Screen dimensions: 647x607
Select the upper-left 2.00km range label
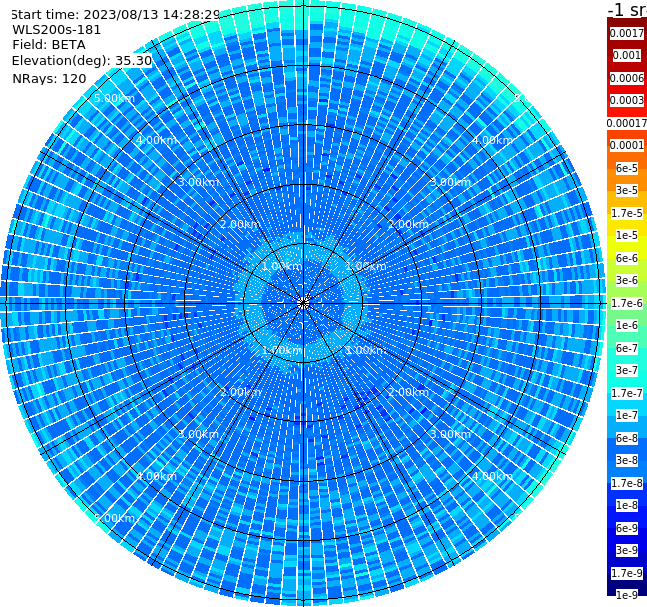pyautogui.click(x=240, y=224)
